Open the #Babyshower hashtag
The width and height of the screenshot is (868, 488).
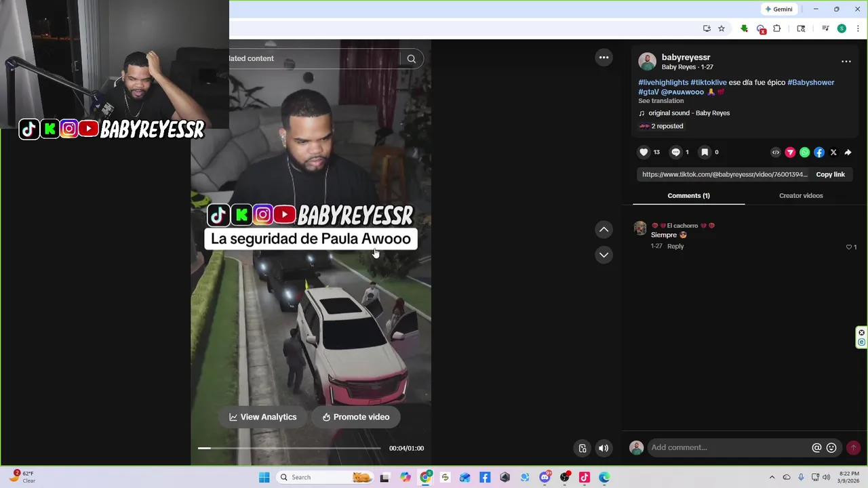click(810, 83)
